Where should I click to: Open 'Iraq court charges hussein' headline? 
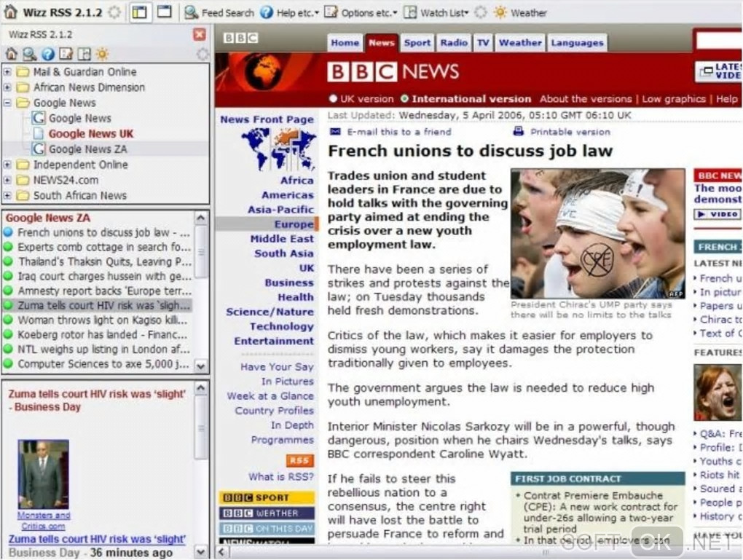click(97, 276)
